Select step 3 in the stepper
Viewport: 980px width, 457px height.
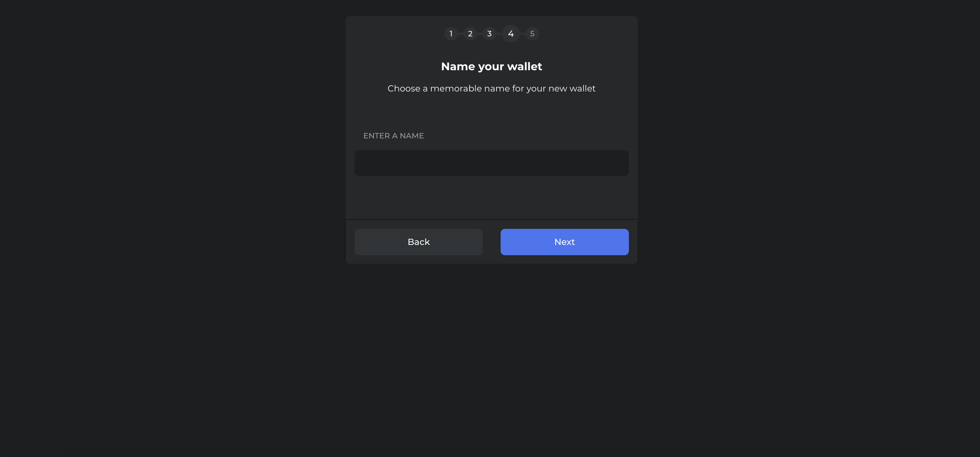point(489,34)
